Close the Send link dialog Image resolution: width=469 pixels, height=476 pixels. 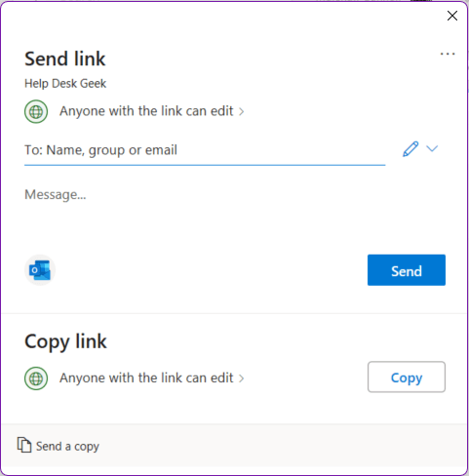click(452, 16)
